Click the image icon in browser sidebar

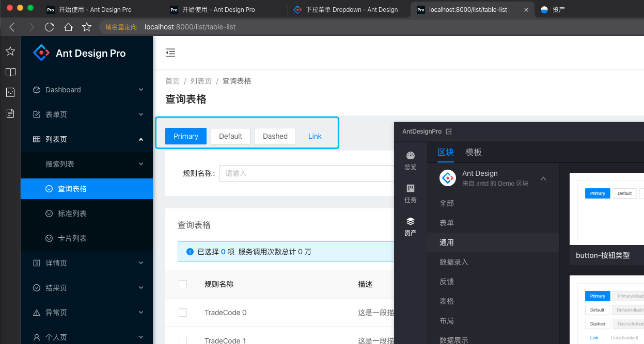coord(10,92)
